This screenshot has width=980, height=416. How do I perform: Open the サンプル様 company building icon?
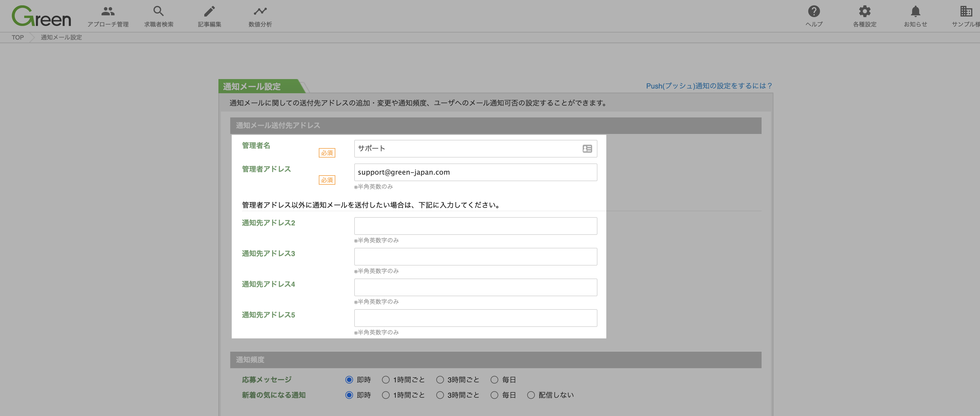[966, 12]
